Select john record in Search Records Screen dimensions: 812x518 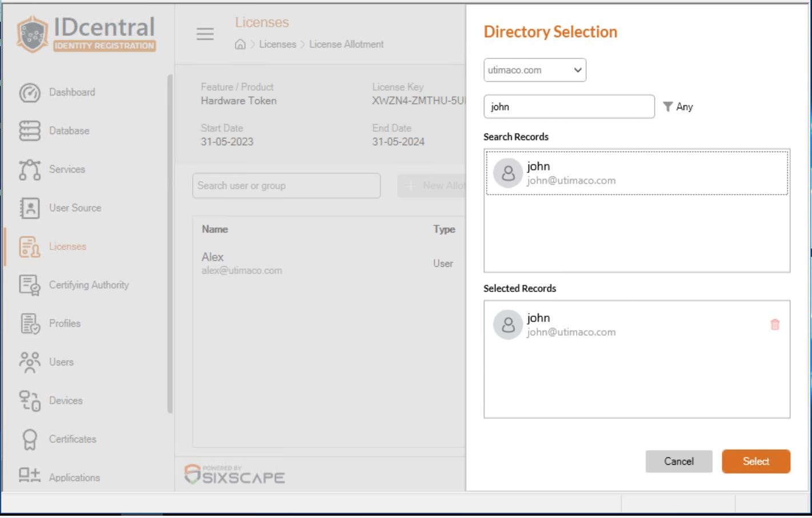pos(637,172)
